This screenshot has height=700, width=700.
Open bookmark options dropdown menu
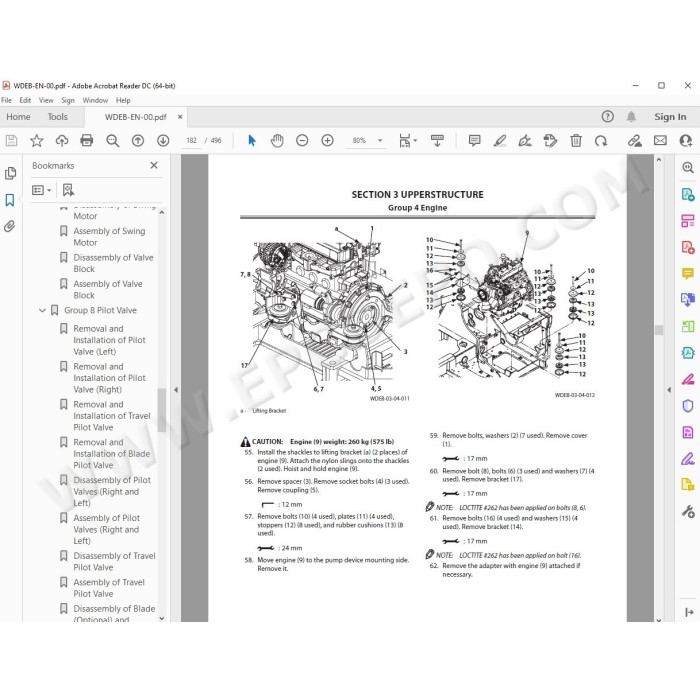[x=42, y=191]
